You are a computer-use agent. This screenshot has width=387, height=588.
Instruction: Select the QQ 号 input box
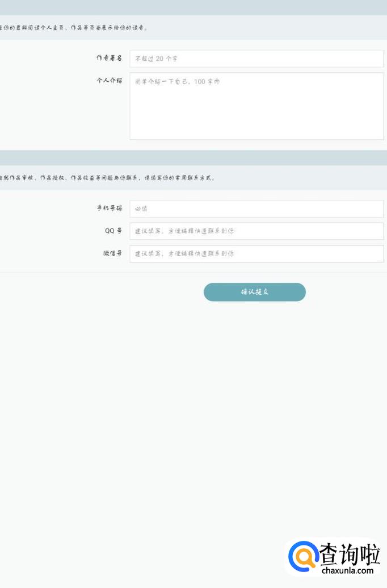tap(256, 231)
